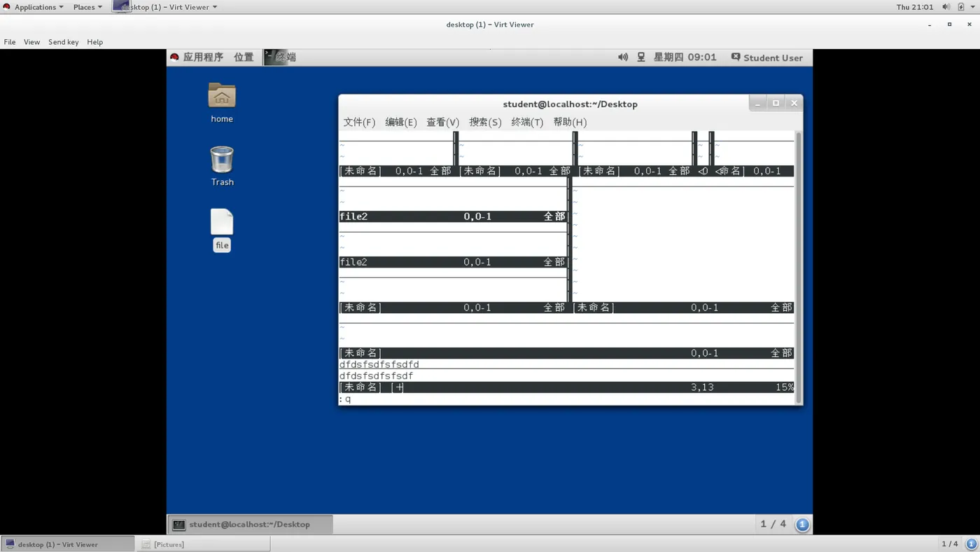Click the guest clock 星期四 09:01
Screen dimensions: 980x552
pyautogui.click(x=685, y=57)
